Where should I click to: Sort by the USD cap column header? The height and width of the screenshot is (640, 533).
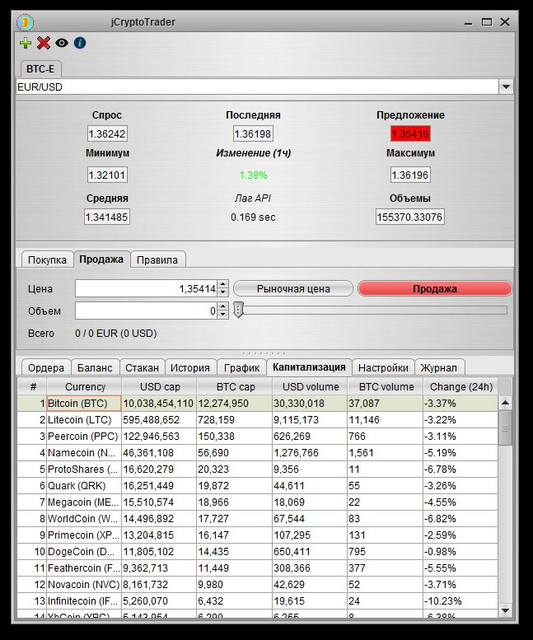tap(159, 387)
